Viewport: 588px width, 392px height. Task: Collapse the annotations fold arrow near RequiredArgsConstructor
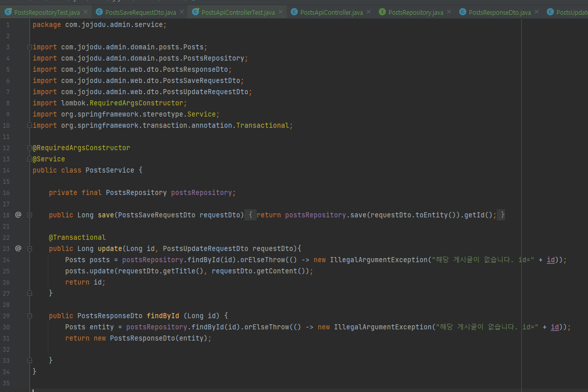29,148
